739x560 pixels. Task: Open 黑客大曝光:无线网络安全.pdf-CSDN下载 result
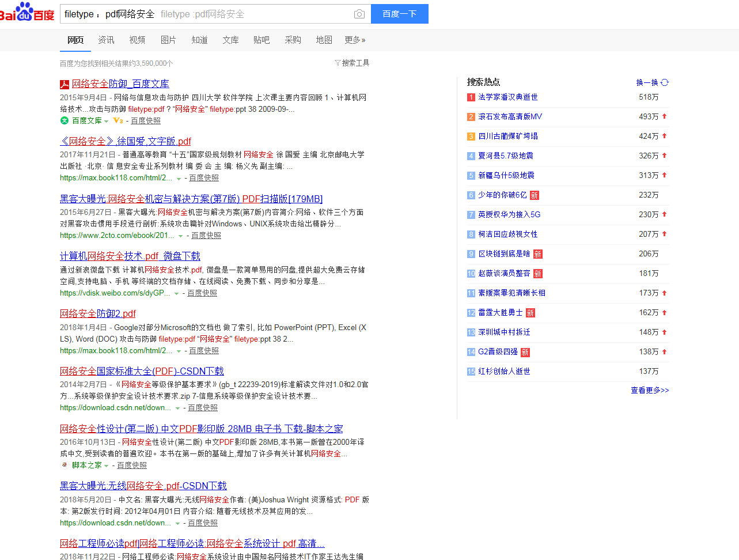tap(143, 486)
